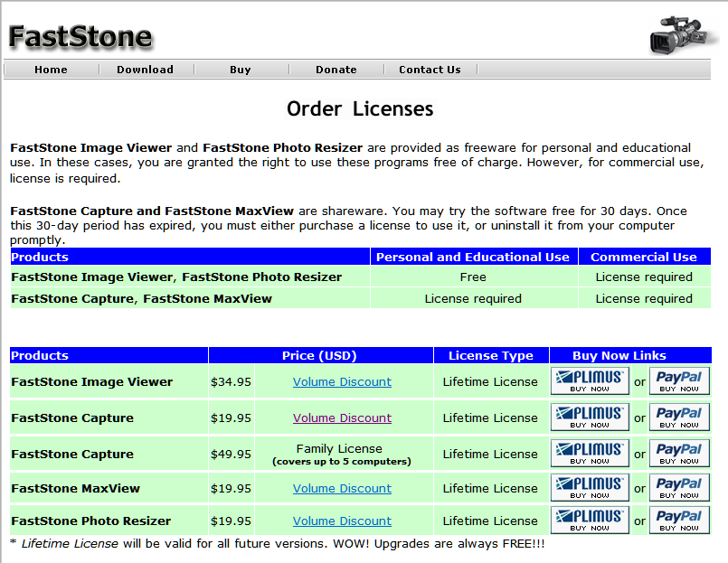Click FastStone Photo Resizer product name in price table
This screenshot has width=728, height=563.
[x=91, y=521]
